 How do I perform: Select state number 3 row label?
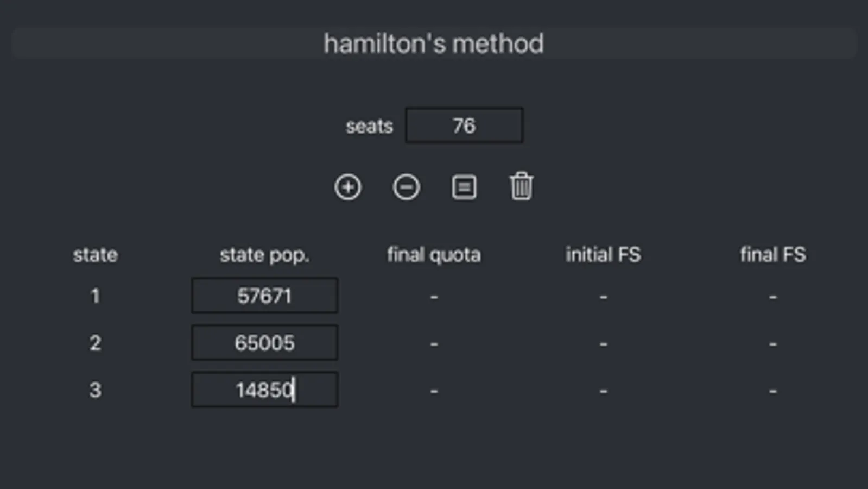[x=95, y=390]
